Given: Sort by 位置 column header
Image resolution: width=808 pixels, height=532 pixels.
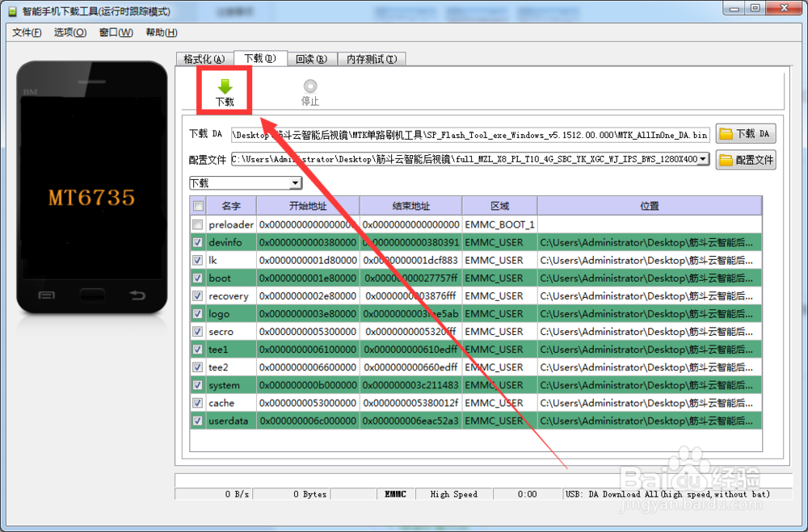Looking at the screenshot, I should pos(650,206).
